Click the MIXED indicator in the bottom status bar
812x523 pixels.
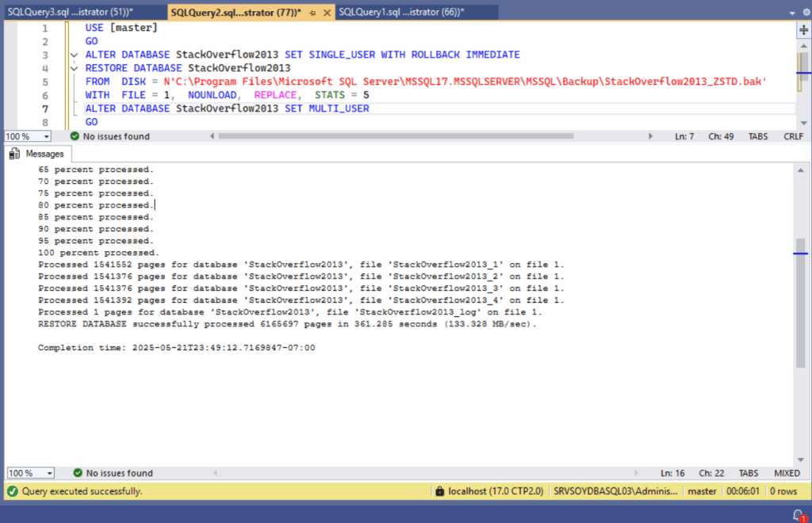(786, 472)
